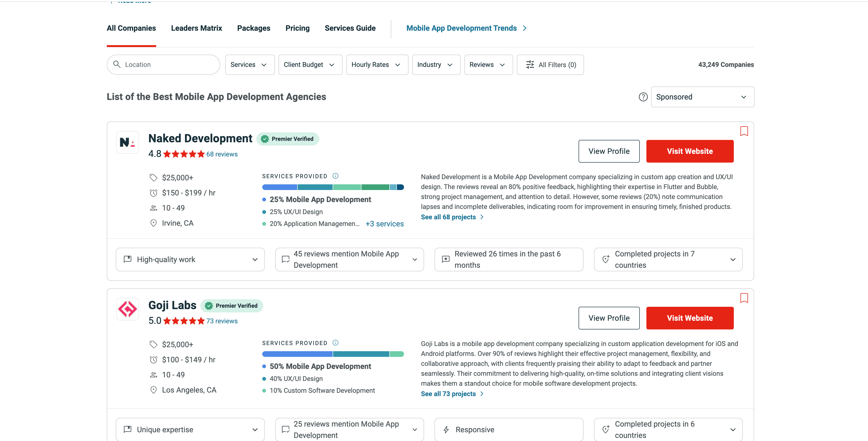Switch to the Leaders Matrix tab

tap(196, 28)
